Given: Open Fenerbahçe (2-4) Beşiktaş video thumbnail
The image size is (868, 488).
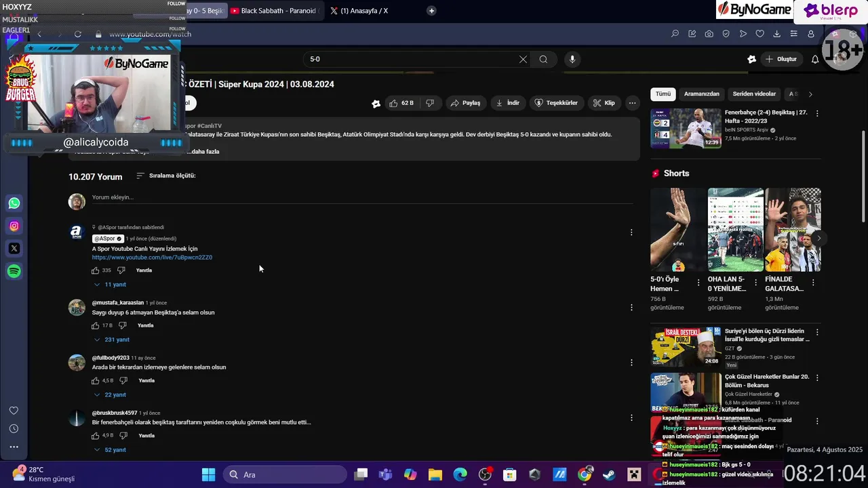Looking at the screenshot, I should [x=686, y=128].
